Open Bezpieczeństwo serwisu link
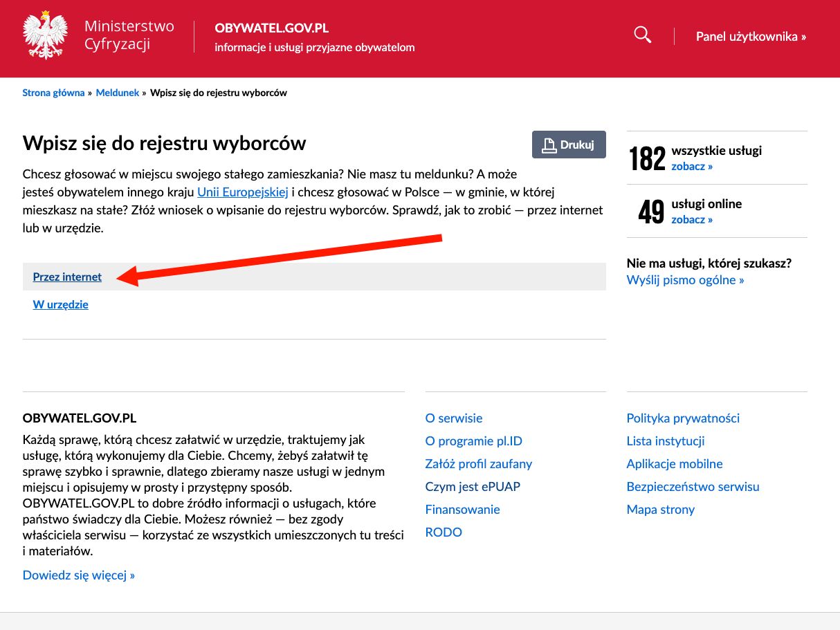The width and height of the screenshot is (840, 630). tap(693, 486)
